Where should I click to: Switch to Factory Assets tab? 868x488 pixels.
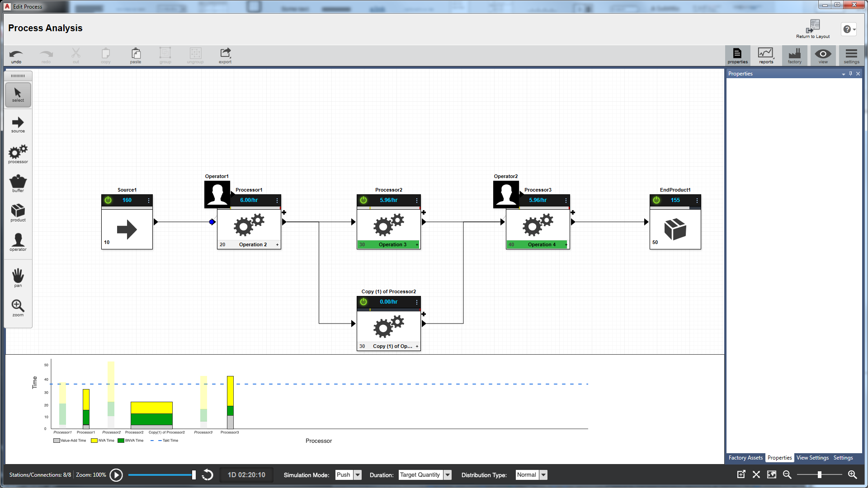coord(745,458)
